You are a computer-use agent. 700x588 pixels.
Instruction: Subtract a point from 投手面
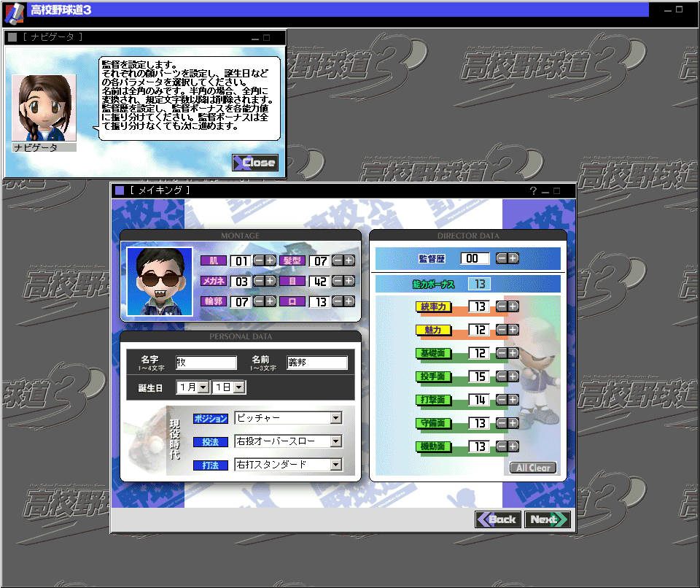(502, 376)
